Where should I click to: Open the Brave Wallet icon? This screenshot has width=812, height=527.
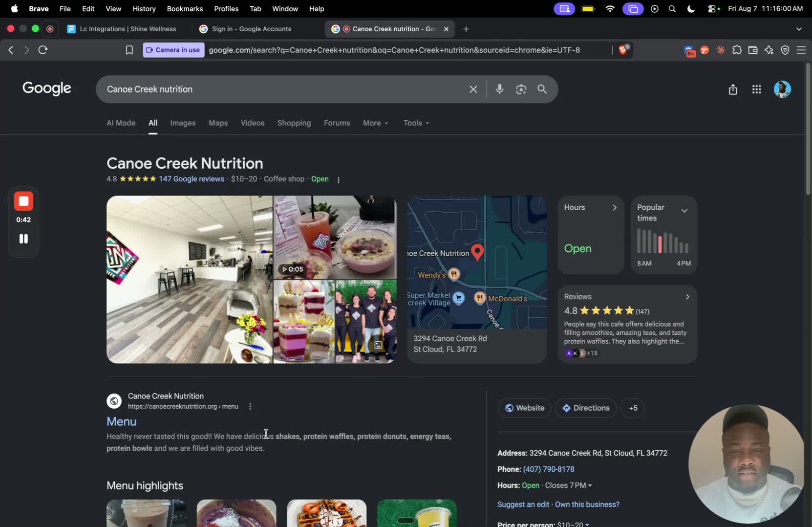tap(753, 50)
